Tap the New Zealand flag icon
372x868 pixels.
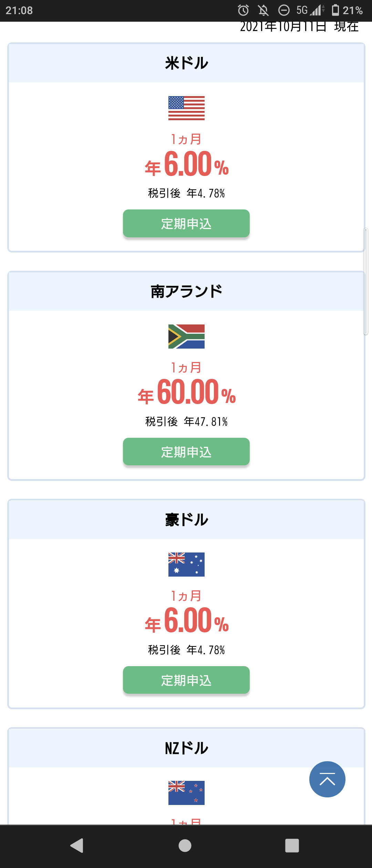[186, 793]
